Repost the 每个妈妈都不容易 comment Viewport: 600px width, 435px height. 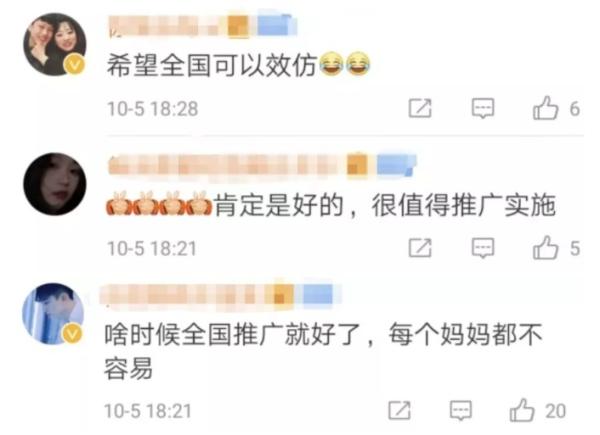[399, 411]
